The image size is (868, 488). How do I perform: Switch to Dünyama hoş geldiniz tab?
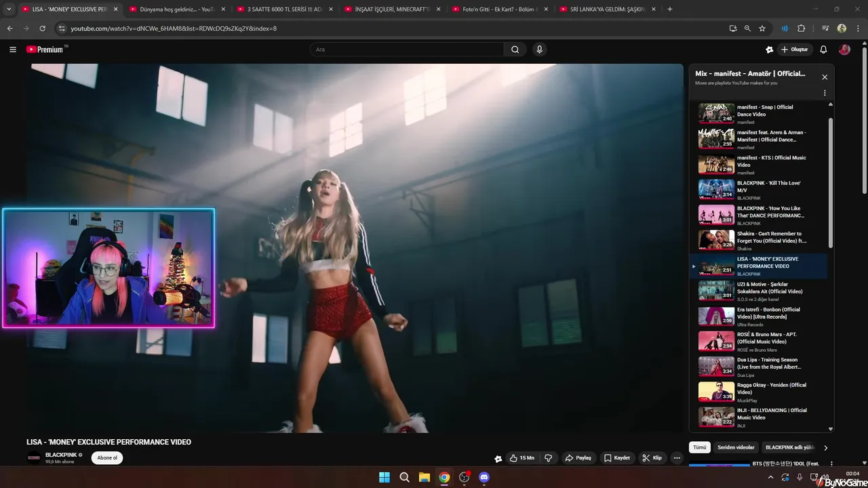178,9
